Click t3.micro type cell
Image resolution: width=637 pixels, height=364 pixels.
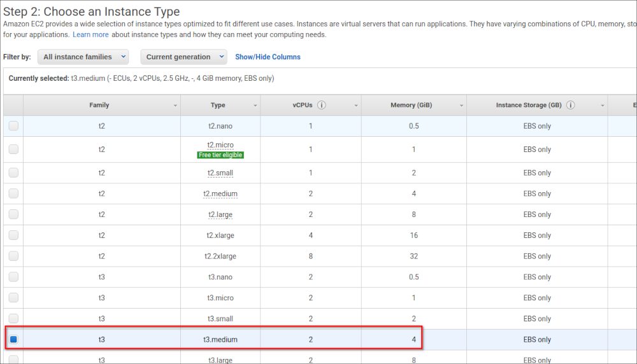(x=220, y=298)
